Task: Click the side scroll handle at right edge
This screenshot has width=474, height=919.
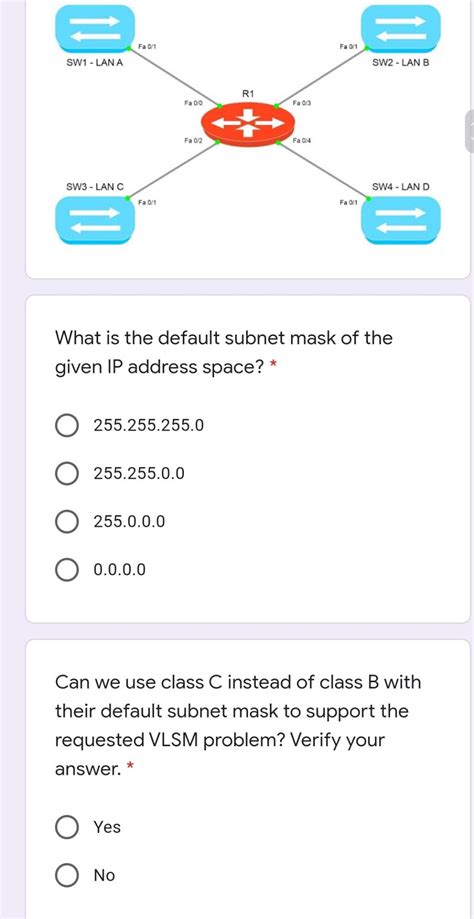Action: [470, 131]
